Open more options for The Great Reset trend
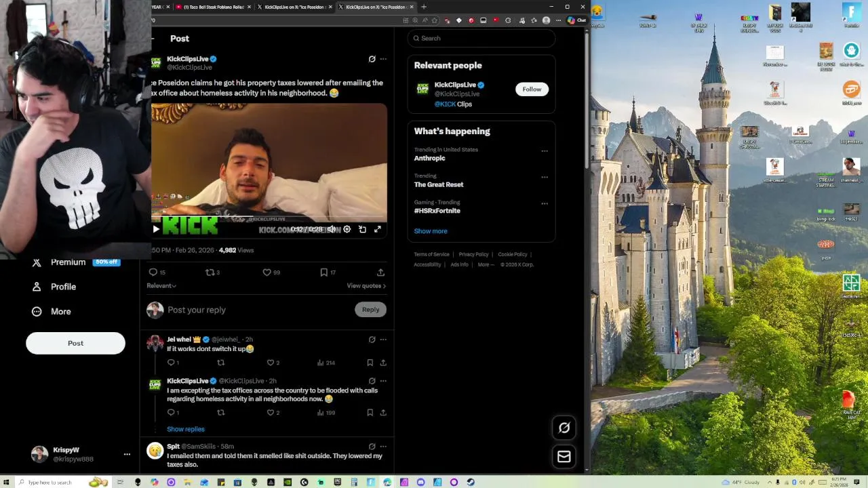 (545, 178)
